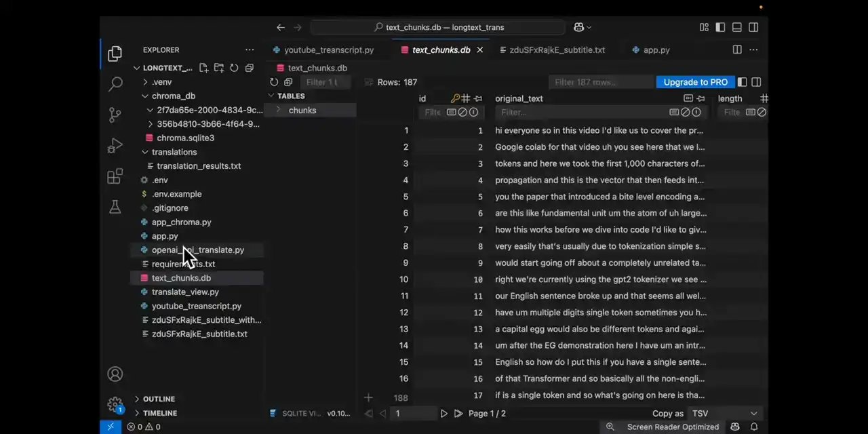
Task: Open the Search view in activity bar
Action: tap(115, 84)
